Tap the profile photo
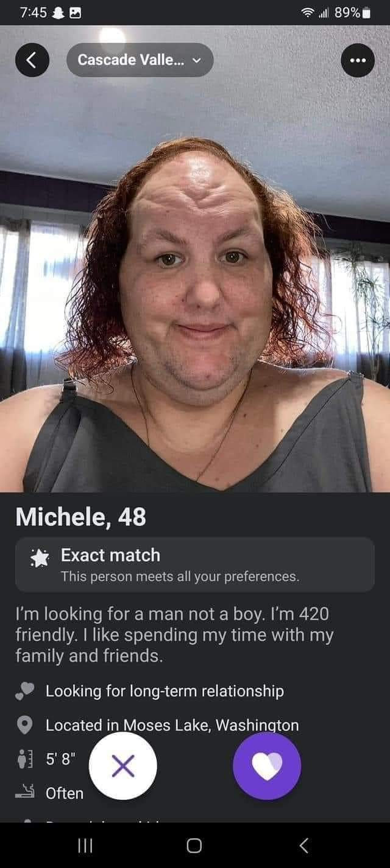 point(195,259)
